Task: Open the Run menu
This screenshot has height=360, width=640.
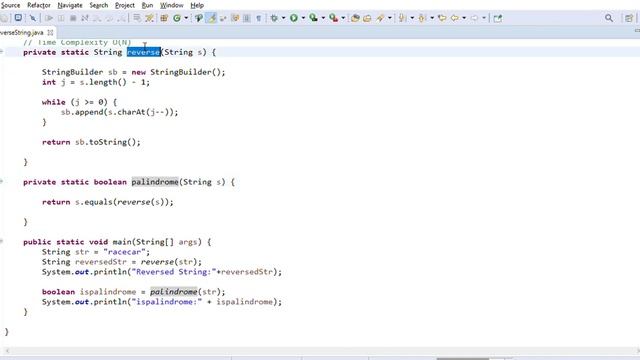Action: click(x=147, y=5)
